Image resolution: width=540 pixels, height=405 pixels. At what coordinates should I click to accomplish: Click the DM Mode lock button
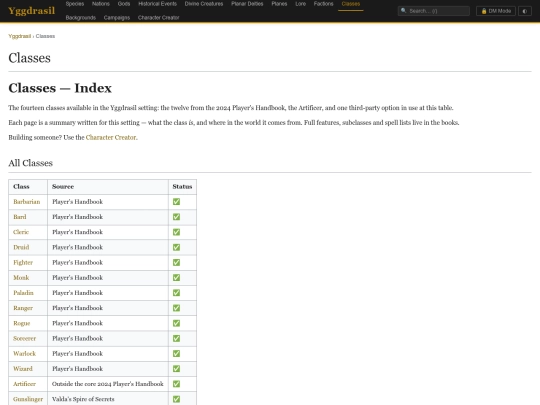pyautogui.click(x=496, y=11)
